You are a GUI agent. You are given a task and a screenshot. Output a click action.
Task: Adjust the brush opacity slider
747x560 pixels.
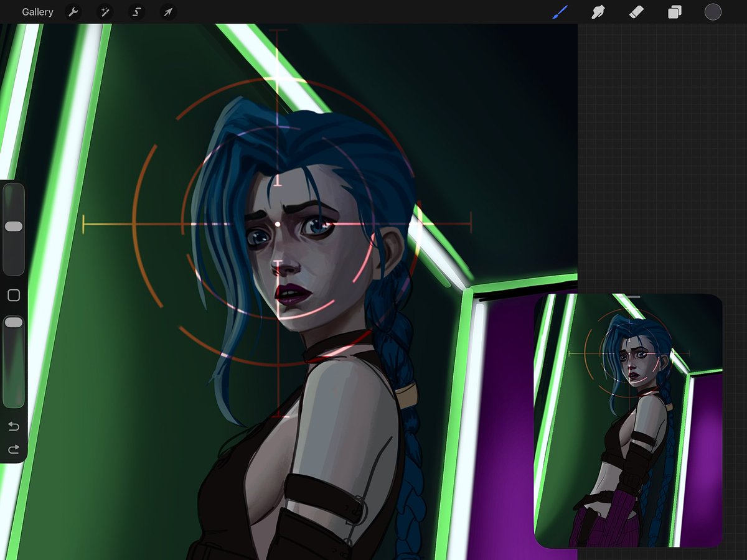point(14,362)
